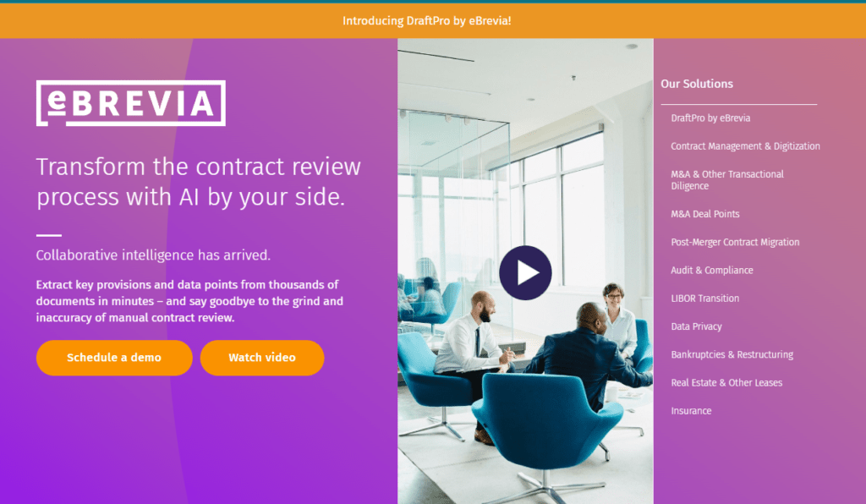Play the video with the play icon
Screen dimensions: 866x504
(525, 272)
